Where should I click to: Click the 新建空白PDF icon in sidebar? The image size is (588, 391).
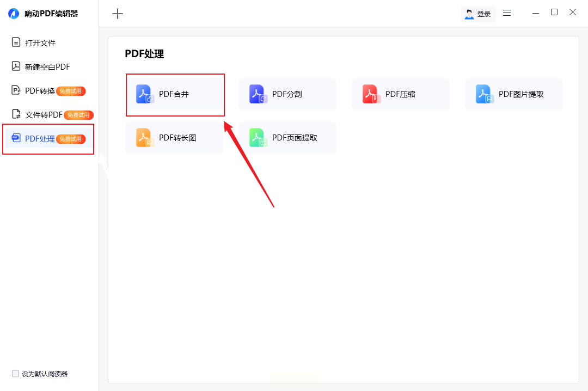(x=16, y=66)
